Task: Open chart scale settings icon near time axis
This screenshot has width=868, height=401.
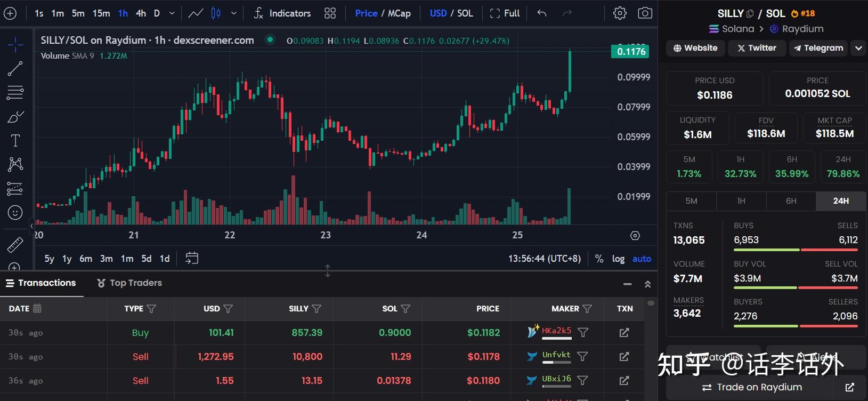Action: (635, 235)
